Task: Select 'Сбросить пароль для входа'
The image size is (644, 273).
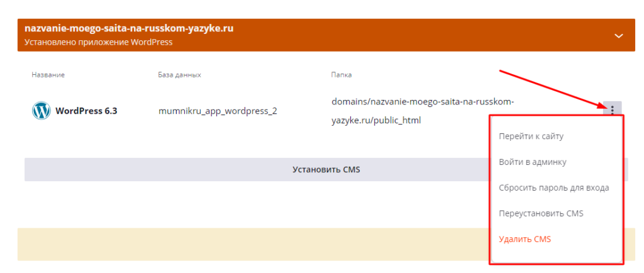Action: click(553, 188)
